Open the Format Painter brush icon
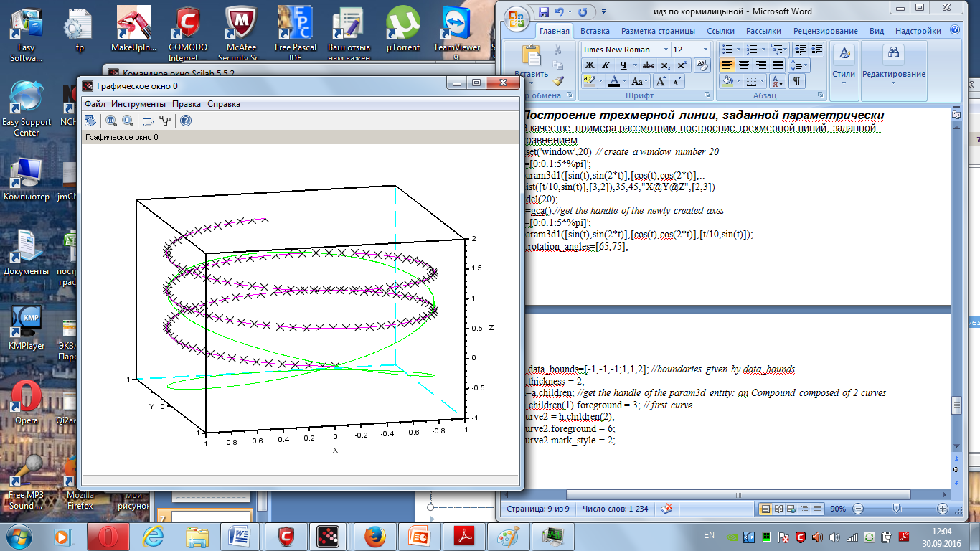Screen dimensions: 980x551 (x=559, y=82)
